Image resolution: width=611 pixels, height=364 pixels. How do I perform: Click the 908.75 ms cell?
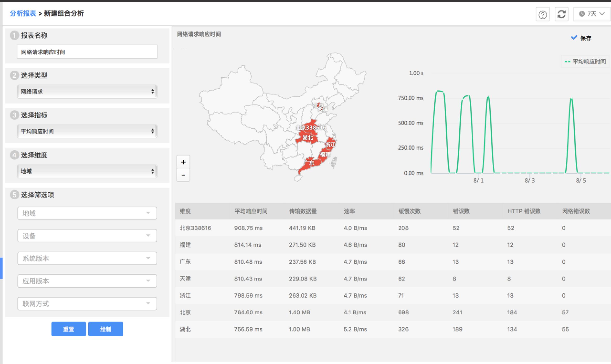(x=248, y=228)
